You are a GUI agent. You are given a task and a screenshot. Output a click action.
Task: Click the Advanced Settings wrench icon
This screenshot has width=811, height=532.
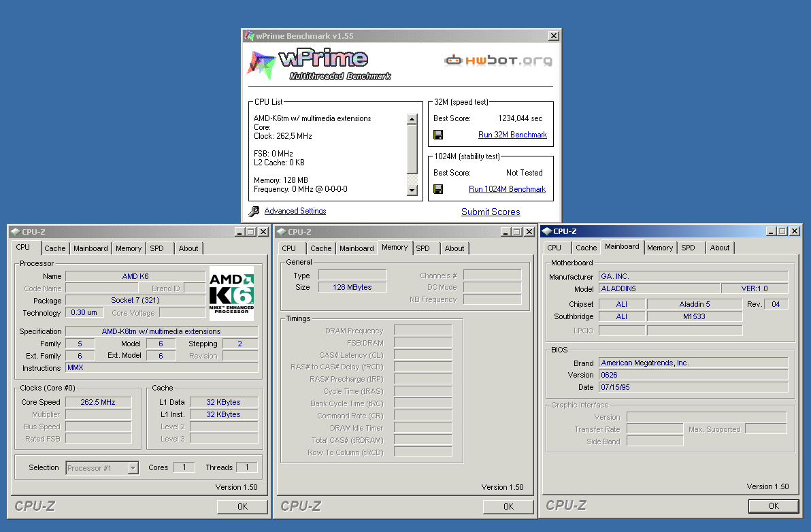tap(254, 211)
